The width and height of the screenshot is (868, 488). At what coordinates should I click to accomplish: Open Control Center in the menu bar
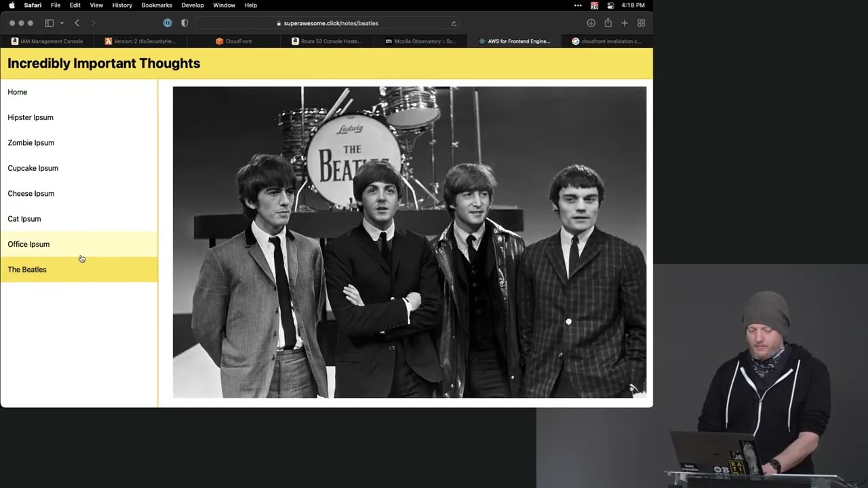(x=610, y=5)
